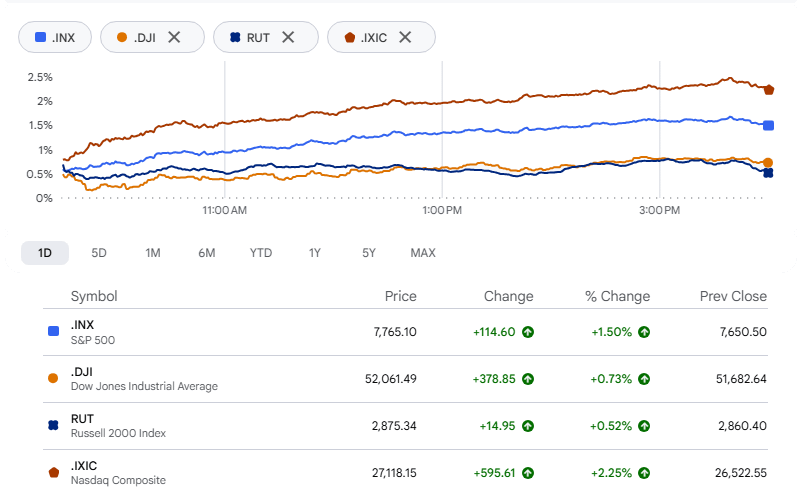Switch chart range to 5D

[x=99, y=253]
